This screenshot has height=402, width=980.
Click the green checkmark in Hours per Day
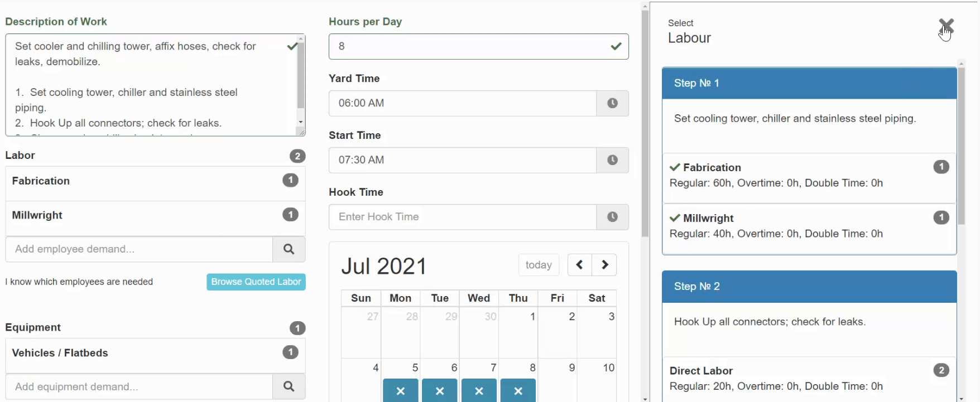click(x=616, y=46)
